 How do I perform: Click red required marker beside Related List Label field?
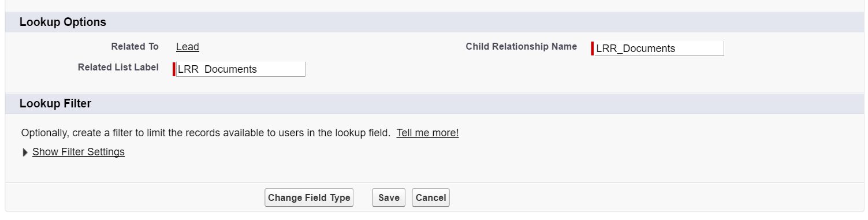click(174, 69)
